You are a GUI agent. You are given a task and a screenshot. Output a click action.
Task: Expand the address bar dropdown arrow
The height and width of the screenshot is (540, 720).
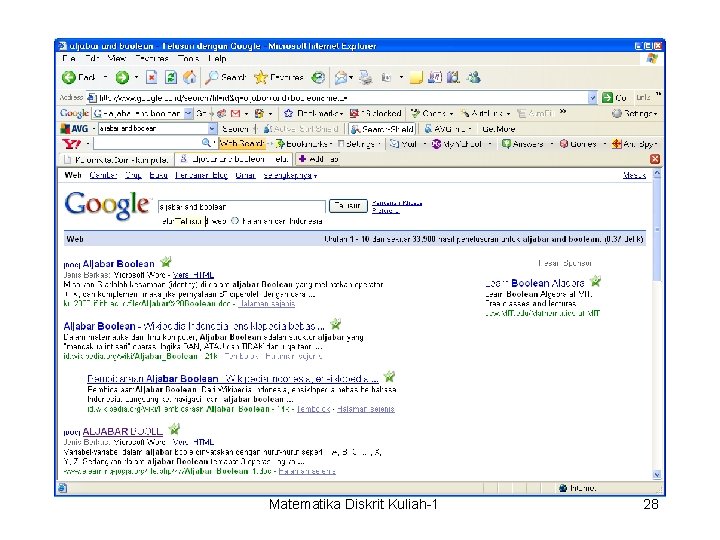pos(592,98)
